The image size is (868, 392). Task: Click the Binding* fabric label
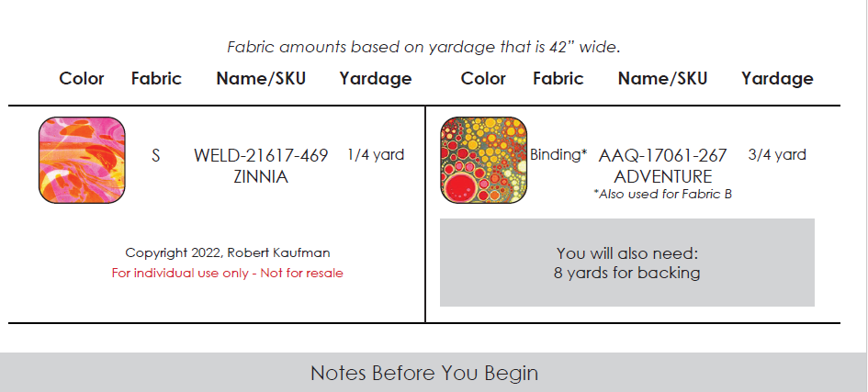[558, 155]
